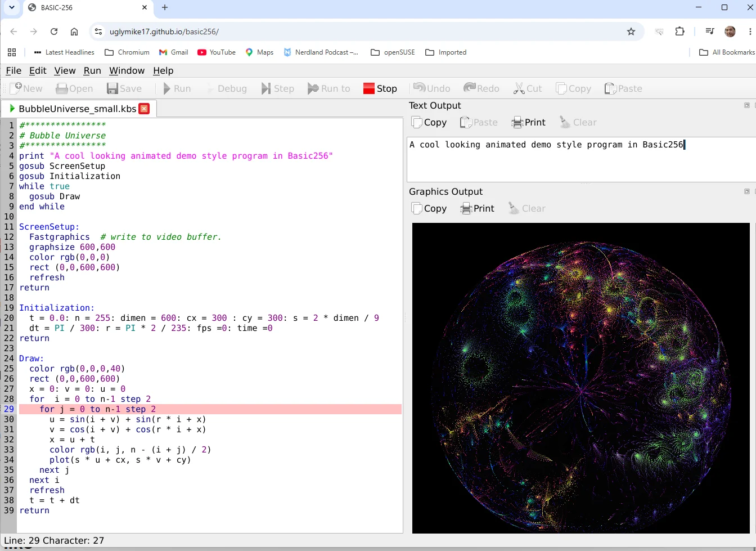
Task: Click the 'Line: 29 Character: 27' status bar text
Action: (x=54, y=540)
